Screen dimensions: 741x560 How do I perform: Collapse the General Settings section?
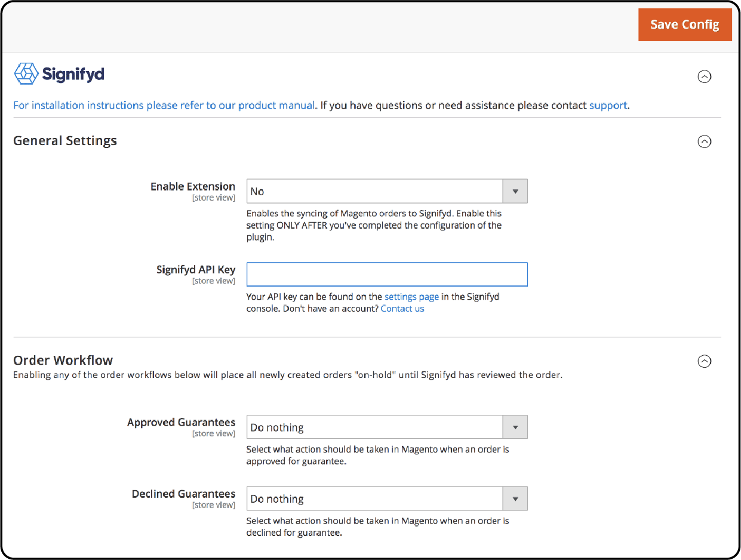[x=705, y=141]
